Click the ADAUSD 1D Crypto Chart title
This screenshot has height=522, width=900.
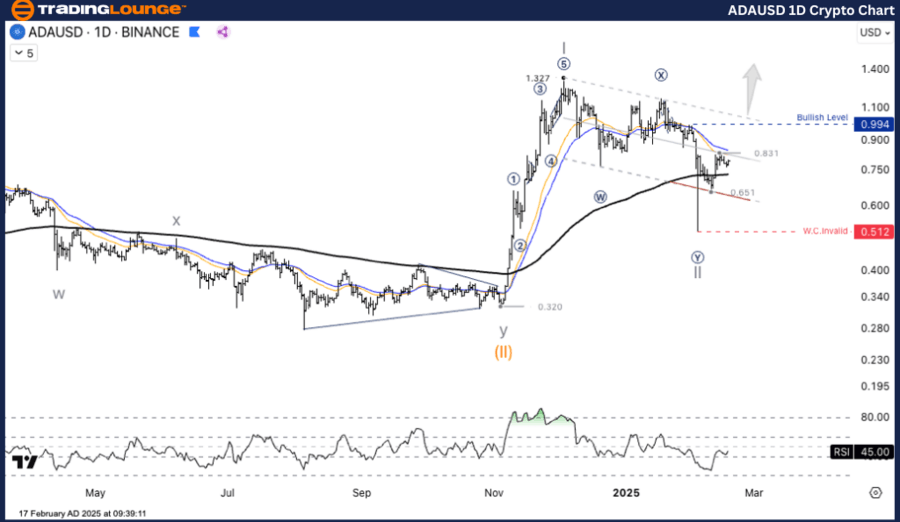810,10
